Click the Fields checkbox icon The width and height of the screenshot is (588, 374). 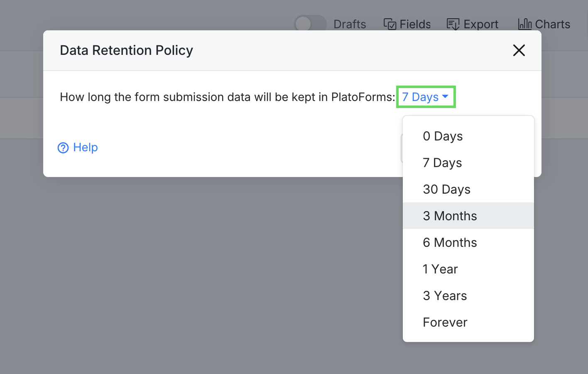390,24
